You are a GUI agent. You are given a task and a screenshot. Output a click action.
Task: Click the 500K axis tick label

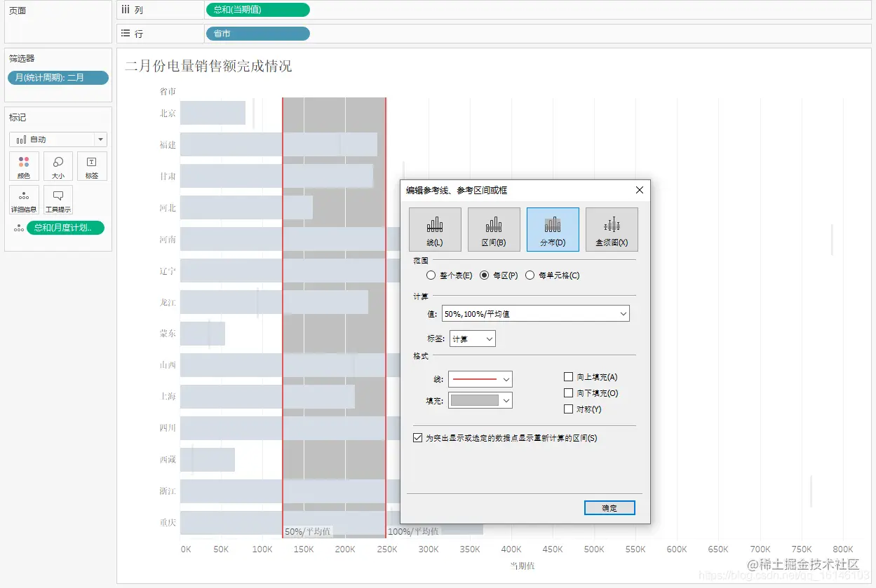click(x=594, y=549)
